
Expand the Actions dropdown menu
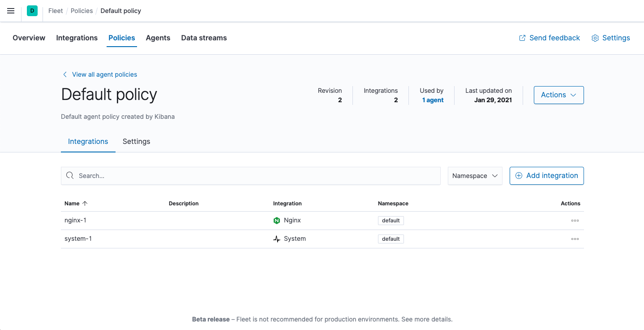[x=558, y=95]
